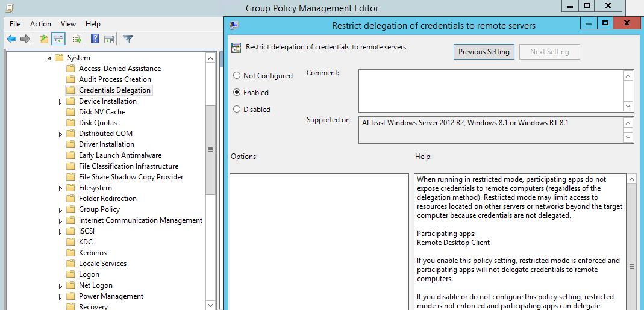
Task: Click the Driver Installation folder icon
Action: 70,144
